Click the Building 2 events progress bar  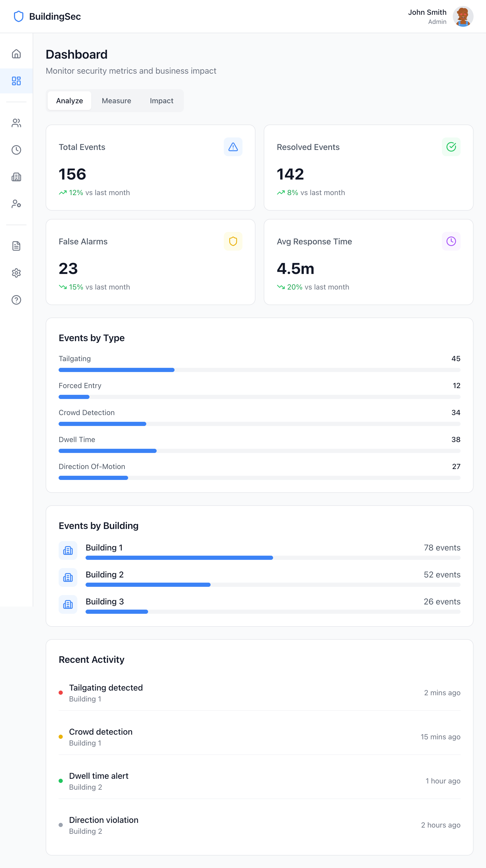273,585
